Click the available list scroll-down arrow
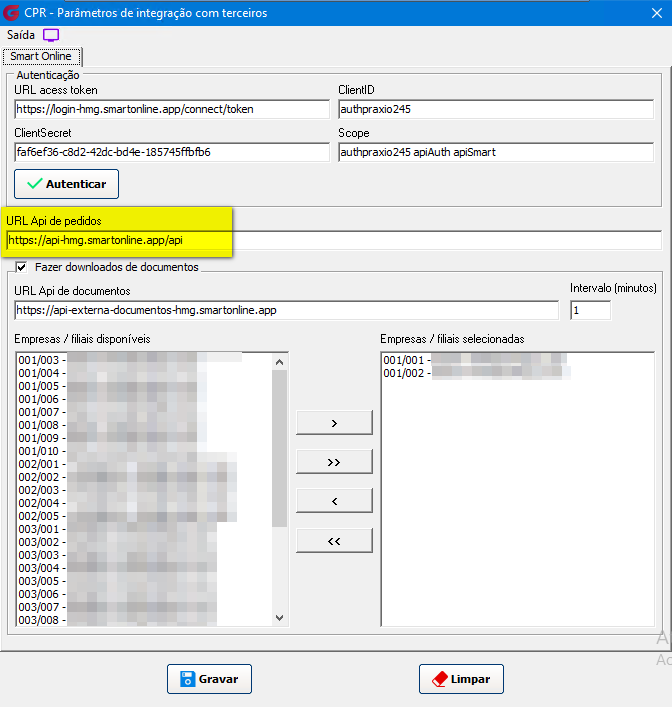Viewport: 672px width, 707px height. 280,618
